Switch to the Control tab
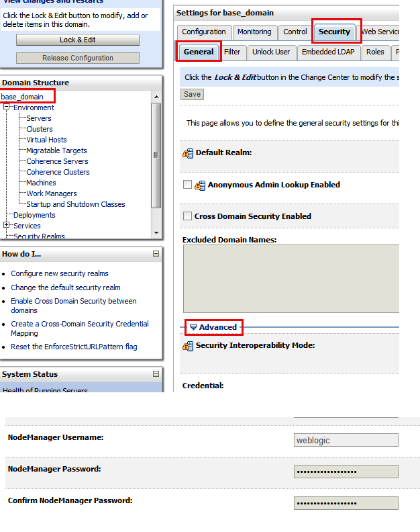Screen dimensions: 420x532 [295, 32]
